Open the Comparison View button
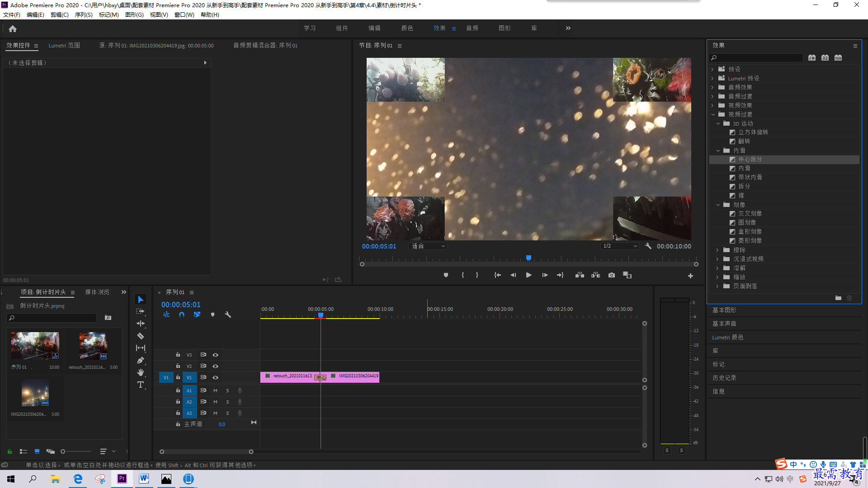 (627, 275)
